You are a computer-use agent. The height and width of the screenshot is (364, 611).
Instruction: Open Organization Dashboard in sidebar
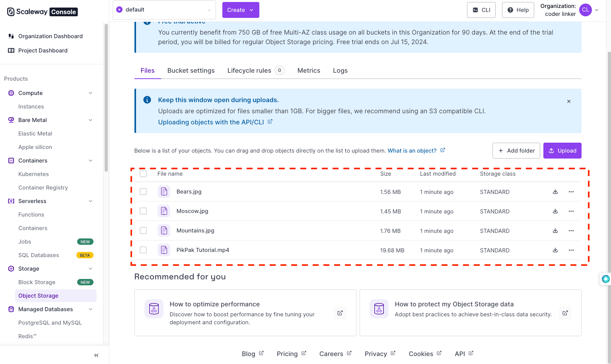pos(51,36)
